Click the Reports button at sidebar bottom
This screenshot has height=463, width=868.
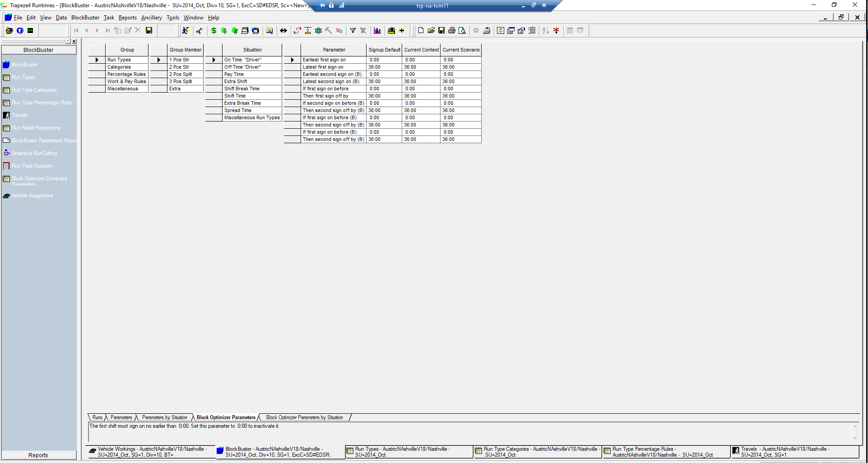(38, 455)
